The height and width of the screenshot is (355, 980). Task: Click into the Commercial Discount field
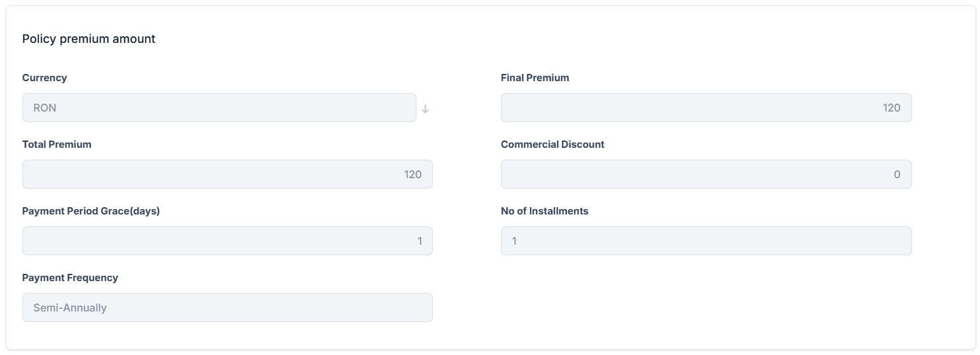[x=705, y=174]
